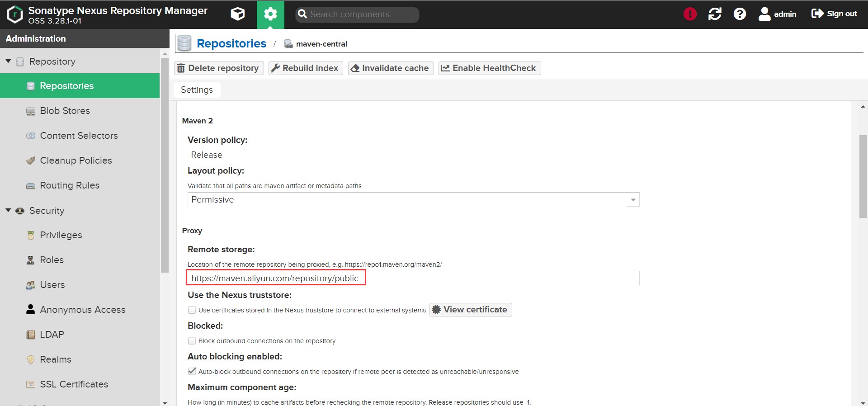The width and height of the screenshot is (868, 406).
Task: Click the Roles person icon
Action: tap(30, 260)
